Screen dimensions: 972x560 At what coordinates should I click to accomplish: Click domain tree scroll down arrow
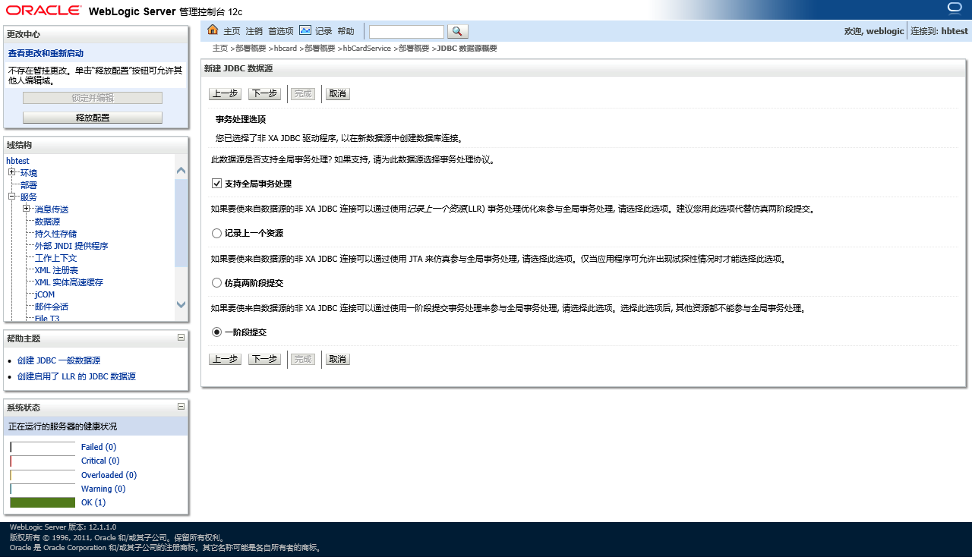tap(181, 304)
